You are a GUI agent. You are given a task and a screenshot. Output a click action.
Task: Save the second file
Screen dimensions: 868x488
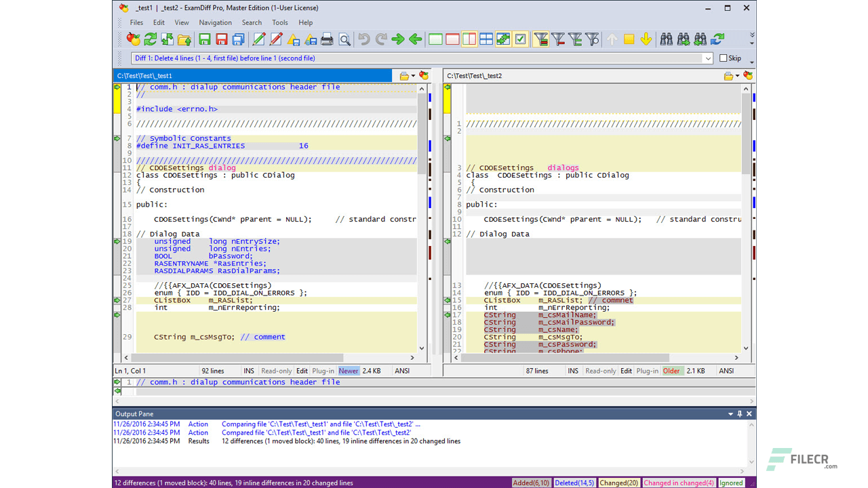click(x=220, y=39)
